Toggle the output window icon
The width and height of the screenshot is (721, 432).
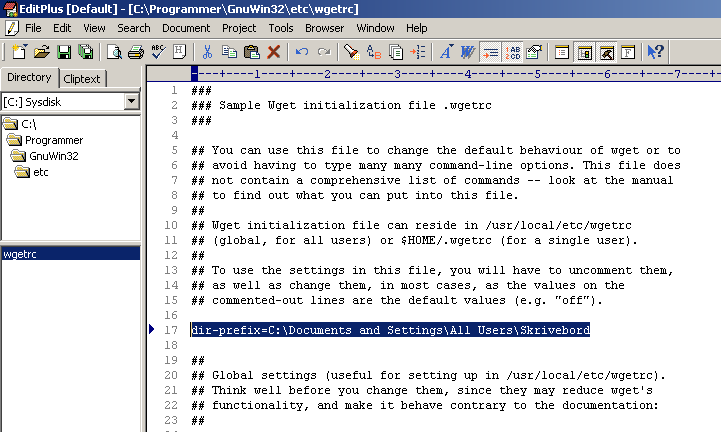(x=607, y=52)
